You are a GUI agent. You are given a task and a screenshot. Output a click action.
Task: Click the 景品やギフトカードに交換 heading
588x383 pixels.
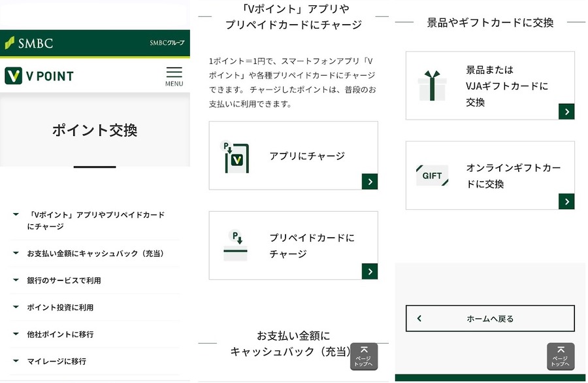(490, 23)
